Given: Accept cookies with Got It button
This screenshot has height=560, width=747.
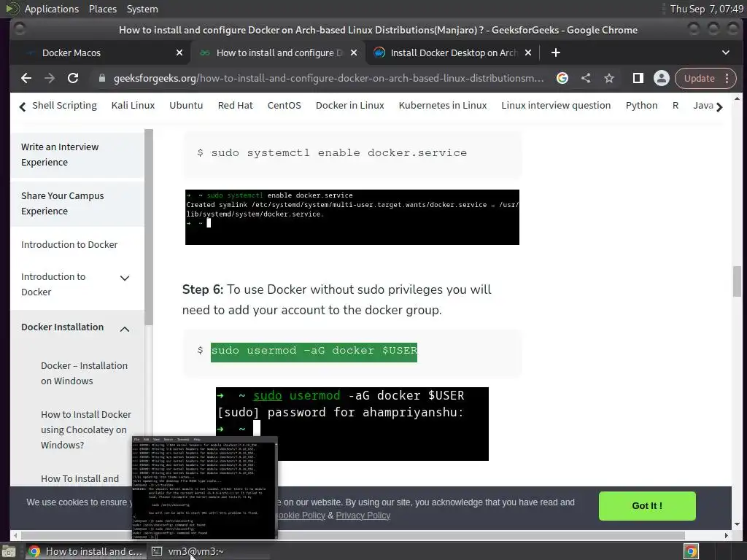Looking at the screenshot, I should [x=647, y=506].
